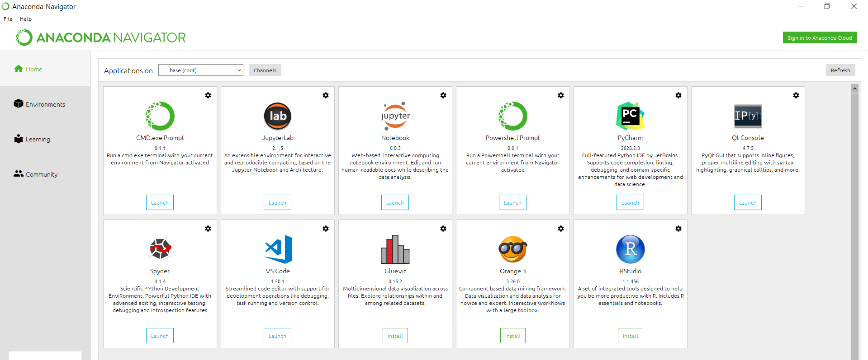Switch to the Learning tab

click(38, 139)
